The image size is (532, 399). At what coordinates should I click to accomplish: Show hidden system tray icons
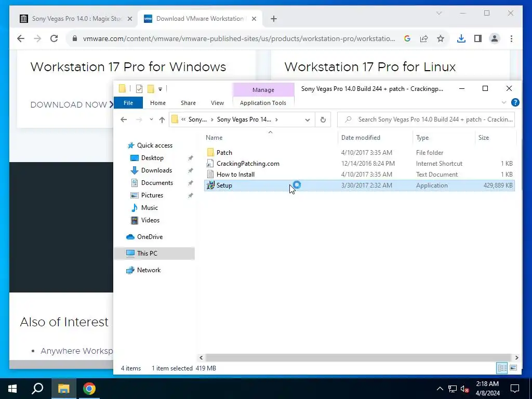tap(440, 389)
